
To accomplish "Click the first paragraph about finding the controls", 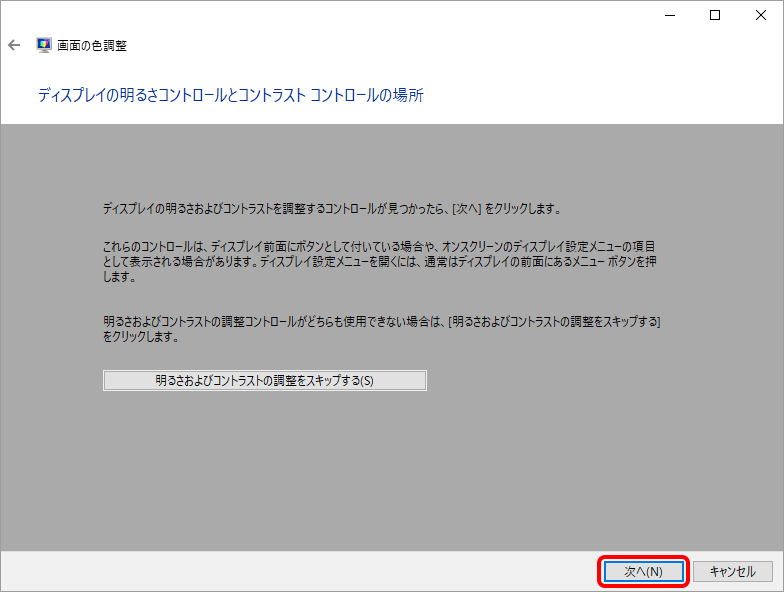I will pyautogui.click(x=330, y=209).
